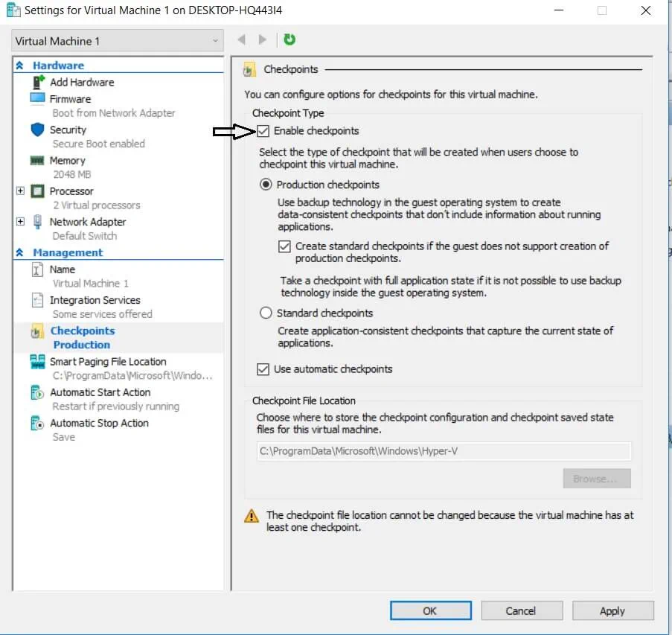Click the OK button
The height and width of the screenshot is (635, 672).
point(429,610)
